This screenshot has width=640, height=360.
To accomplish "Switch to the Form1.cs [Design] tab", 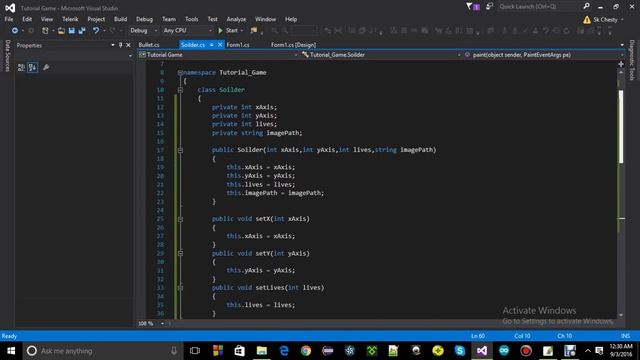I will pyautogui.click(x=293, y=45).
